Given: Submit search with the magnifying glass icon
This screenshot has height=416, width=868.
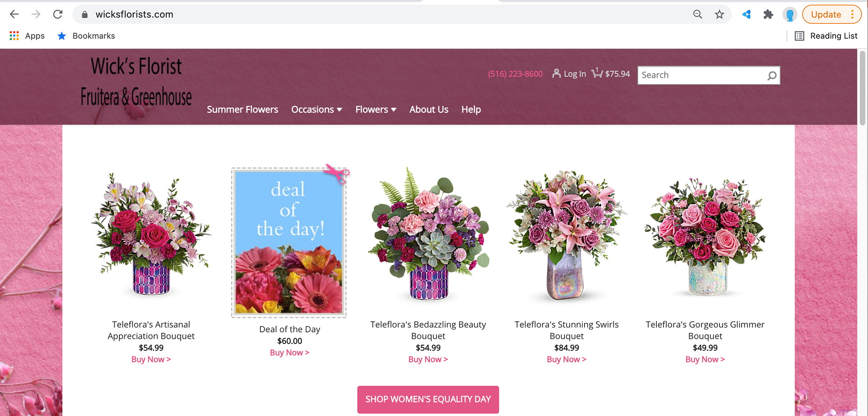Looking at the screenshot, I should pyautogui.click(x=772, y=76).
